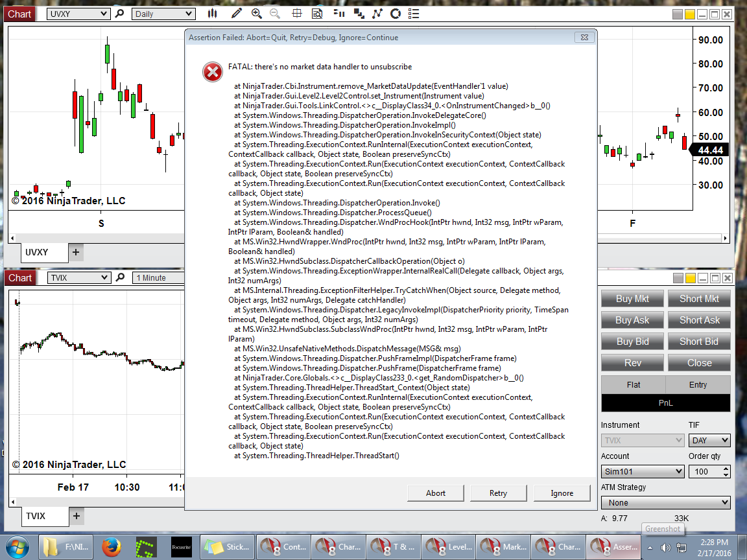Screen dimensions: 747x560
Task: Add a new tab next to UVXY
Action: (77, 252)
